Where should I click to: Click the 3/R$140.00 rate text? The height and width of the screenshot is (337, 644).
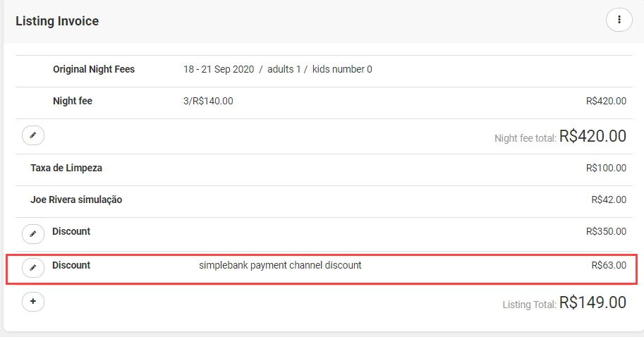(x=208, y=101)
